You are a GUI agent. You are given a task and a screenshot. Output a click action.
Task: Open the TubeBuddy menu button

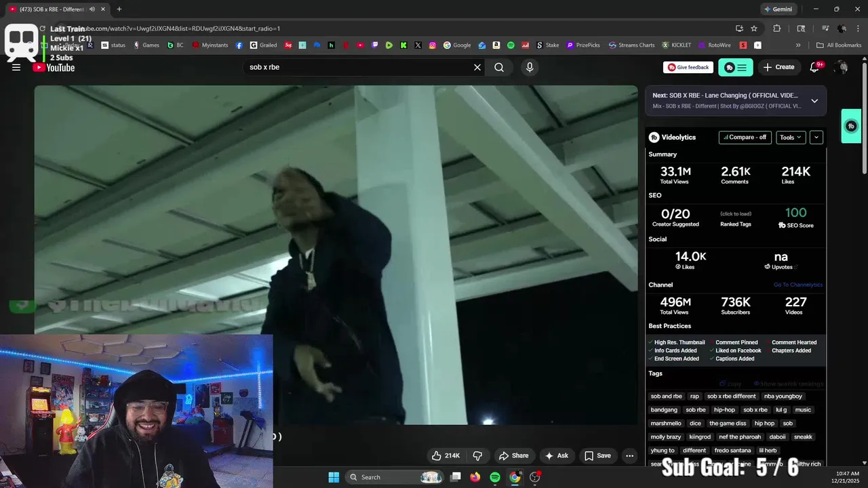coord(736,67)
